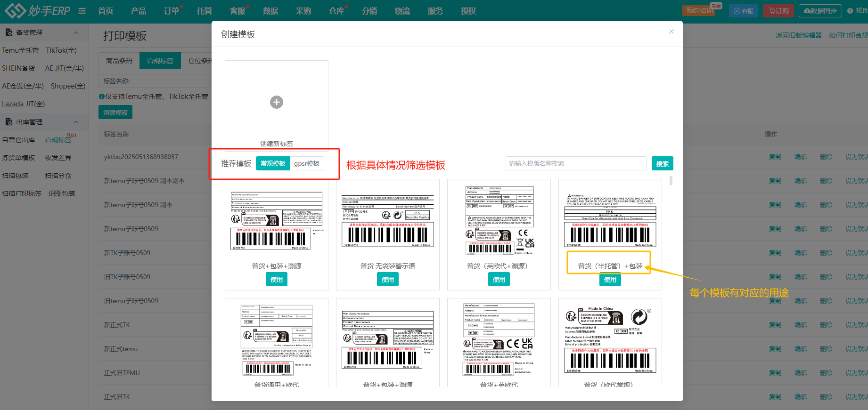
Task: Open 客服 headset button in top bar
Action: coord(743,11)
